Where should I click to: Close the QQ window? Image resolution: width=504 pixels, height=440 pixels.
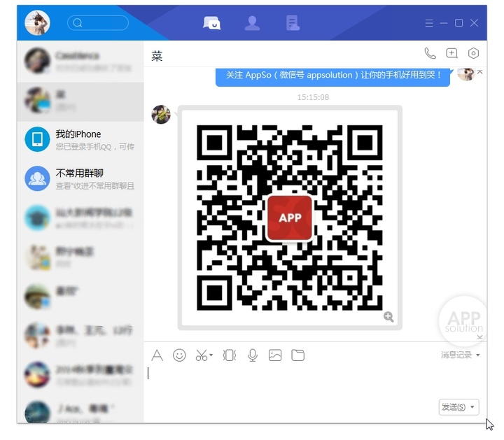coord(474,23)
